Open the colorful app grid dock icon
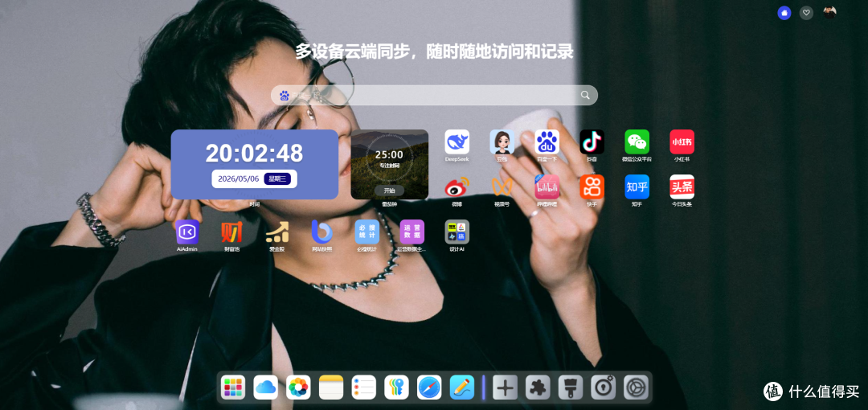 pos(233,387)
